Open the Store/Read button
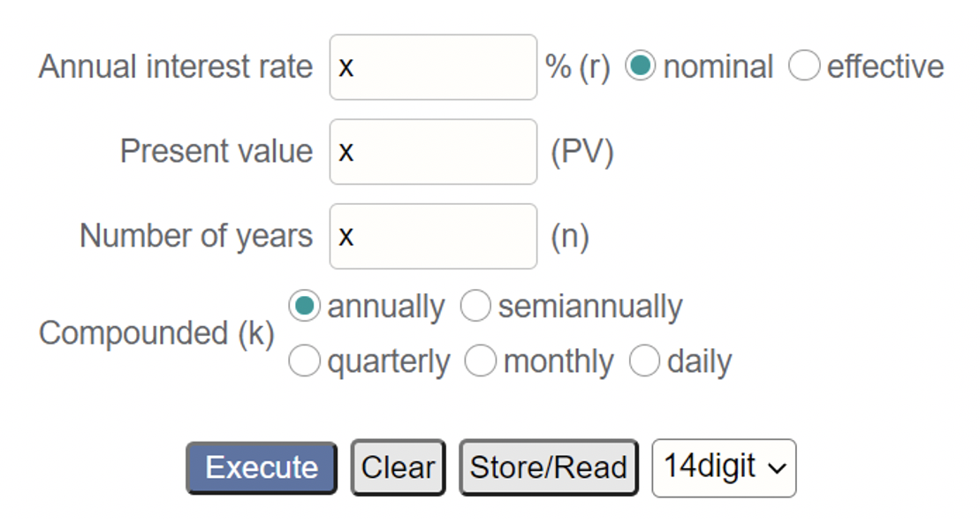 coord(549,468)
